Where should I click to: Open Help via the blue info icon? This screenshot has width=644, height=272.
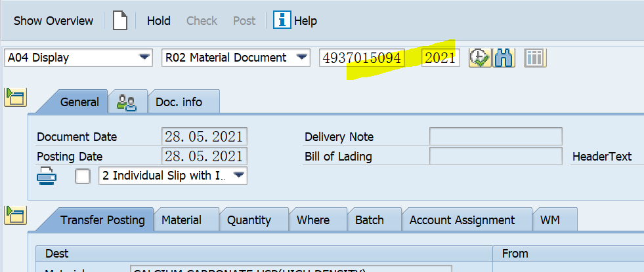(282, 20)
